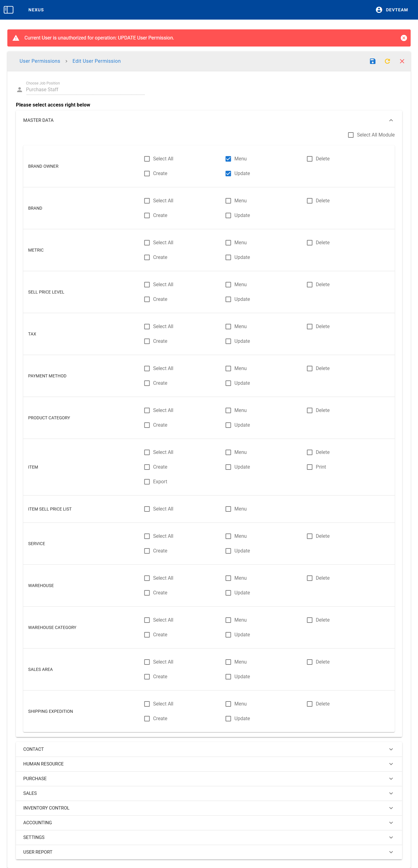The image size is (418, 868).
Task: Check Delete for Warehouse Category
Action: point(310,620)
